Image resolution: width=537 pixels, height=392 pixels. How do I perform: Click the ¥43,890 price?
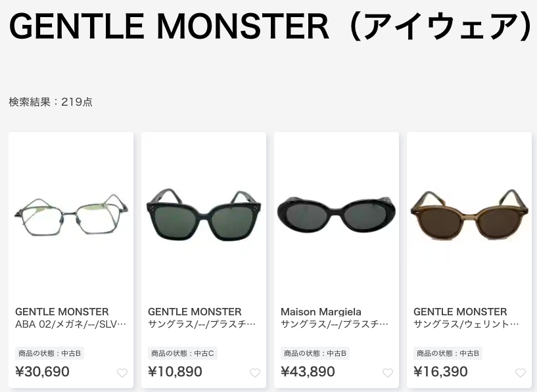(x=308, y=372)
